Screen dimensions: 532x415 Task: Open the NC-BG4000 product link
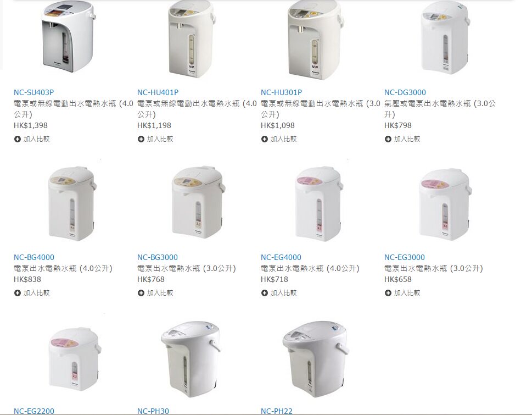34,257
